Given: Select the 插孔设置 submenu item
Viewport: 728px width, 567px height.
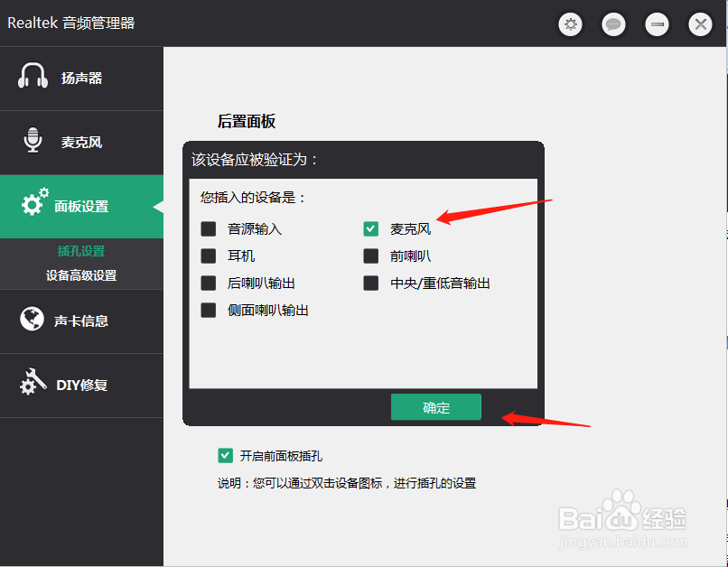Looking at the screenshot, I should (81, 252).
